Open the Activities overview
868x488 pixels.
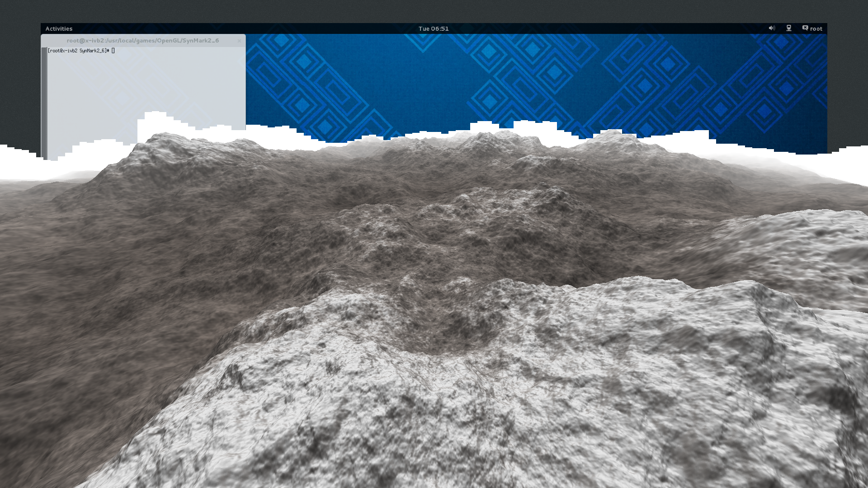(59, 28)
